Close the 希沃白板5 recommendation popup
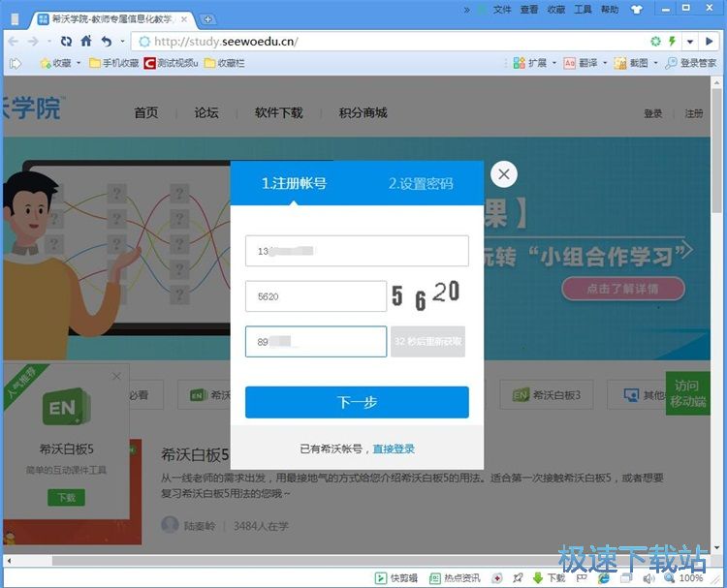The height and width of the screenshot is (588, 727). point(116,376)
